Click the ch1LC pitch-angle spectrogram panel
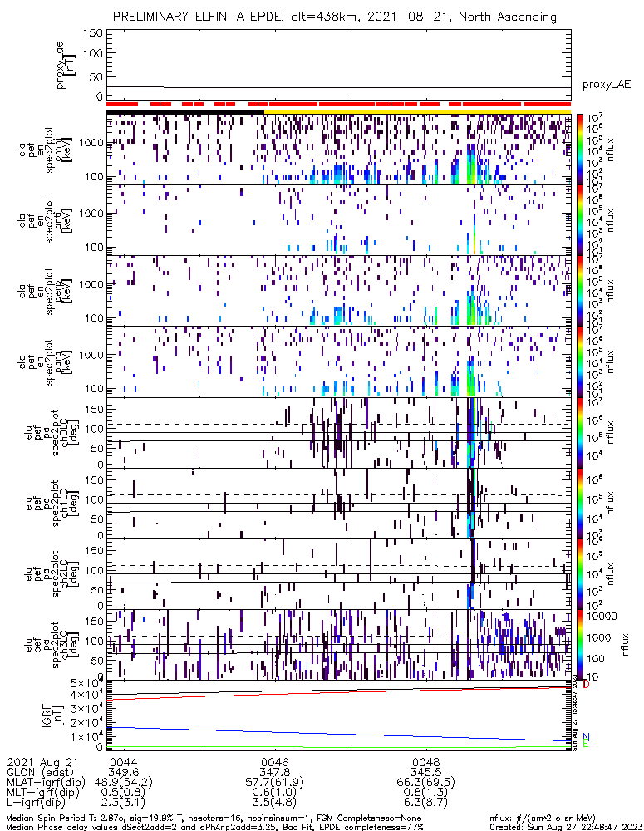The height and width of the screenshot is (831, 644). pos(339,504)
